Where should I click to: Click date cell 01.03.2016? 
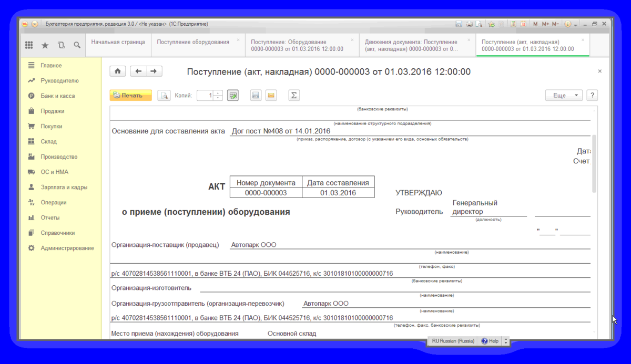coord(338,193)
